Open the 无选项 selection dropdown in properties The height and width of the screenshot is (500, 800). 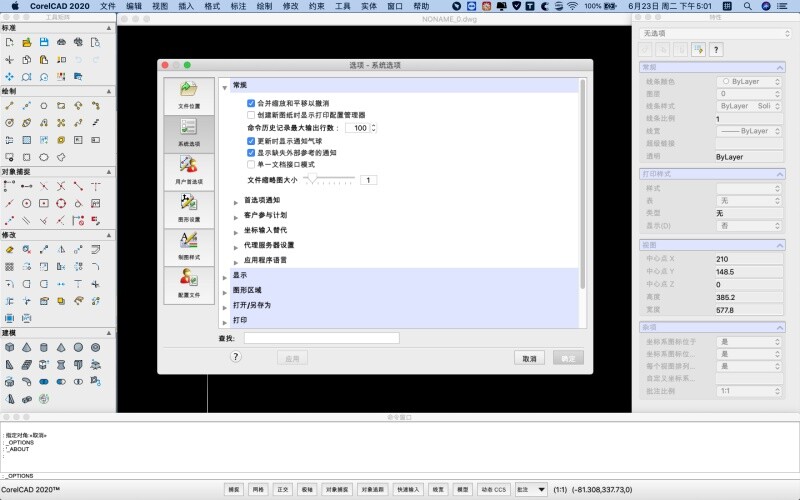coord(715,33)
